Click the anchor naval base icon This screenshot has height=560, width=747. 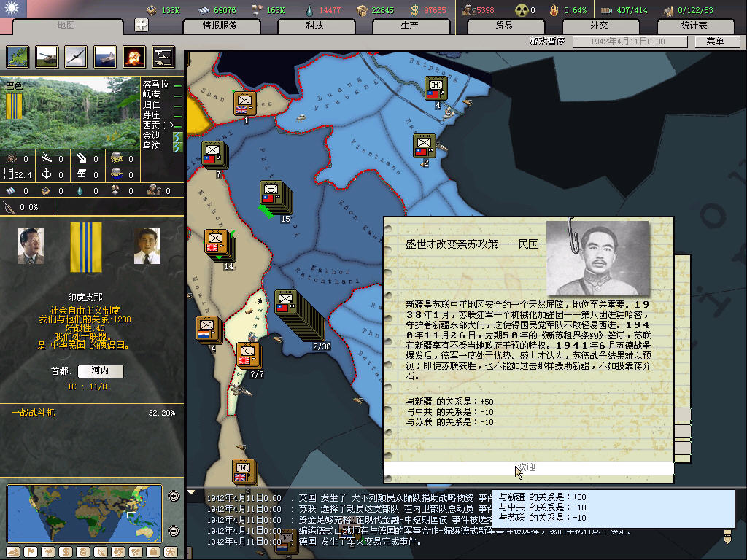pos(46,174)
